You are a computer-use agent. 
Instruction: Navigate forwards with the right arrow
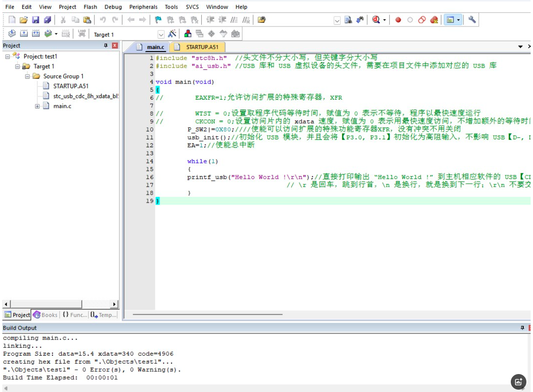click(142, 20)
